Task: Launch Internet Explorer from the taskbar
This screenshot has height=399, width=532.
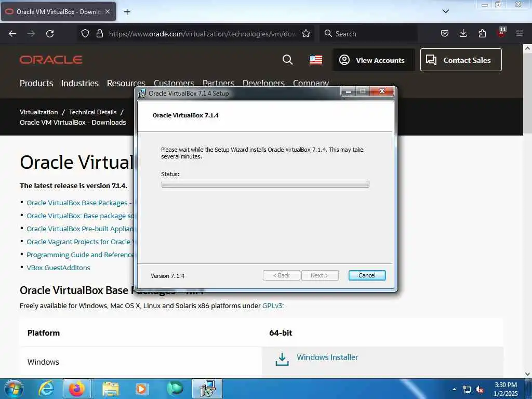Action: (x=46, y=389)
